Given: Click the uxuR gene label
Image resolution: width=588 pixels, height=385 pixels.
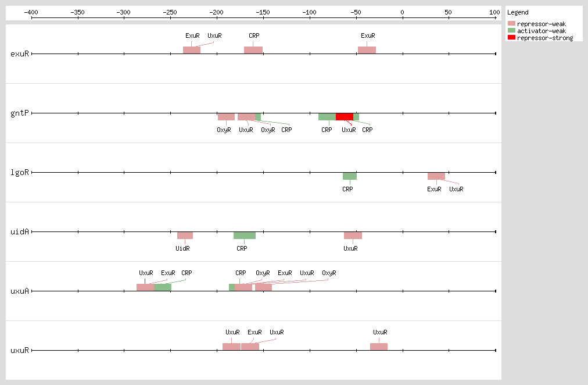Looking at the screenshot, I should point(20,350).
